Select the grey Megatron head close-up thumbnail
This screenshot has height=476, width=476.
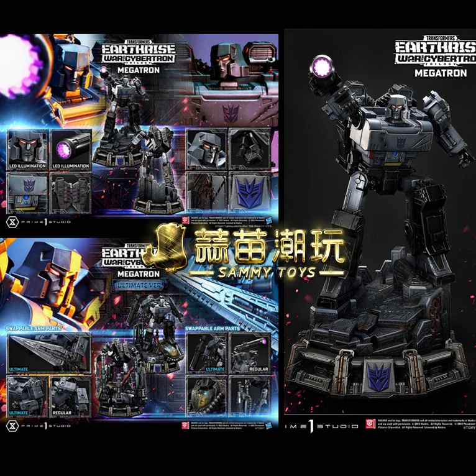click(x=207, y=149)
